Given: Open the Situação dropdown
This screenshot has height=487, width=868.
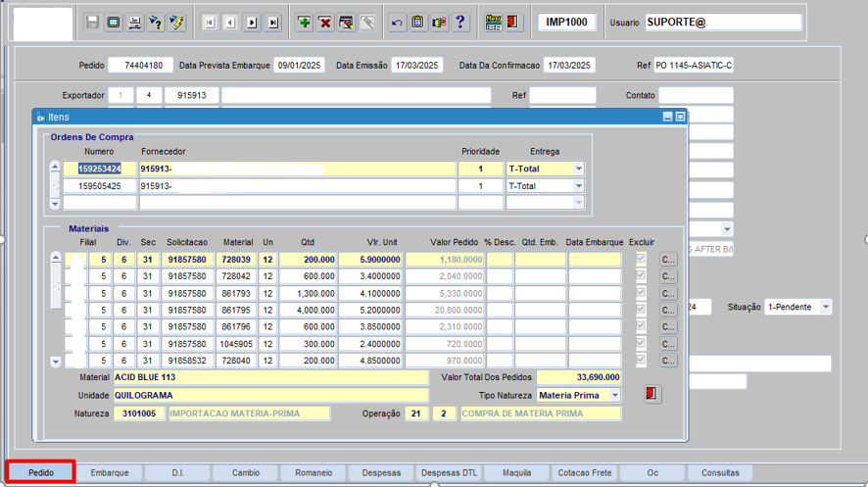Looking at the screenshot, I should [x=825, y=307].
